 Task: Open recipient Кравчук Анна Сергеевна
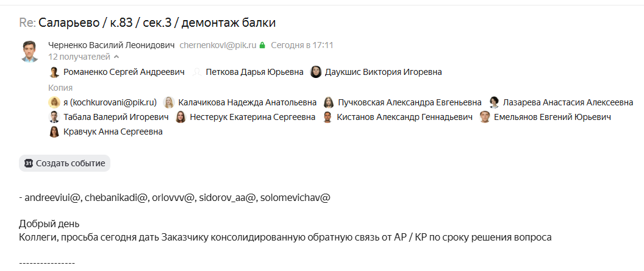tap(106, 132)
